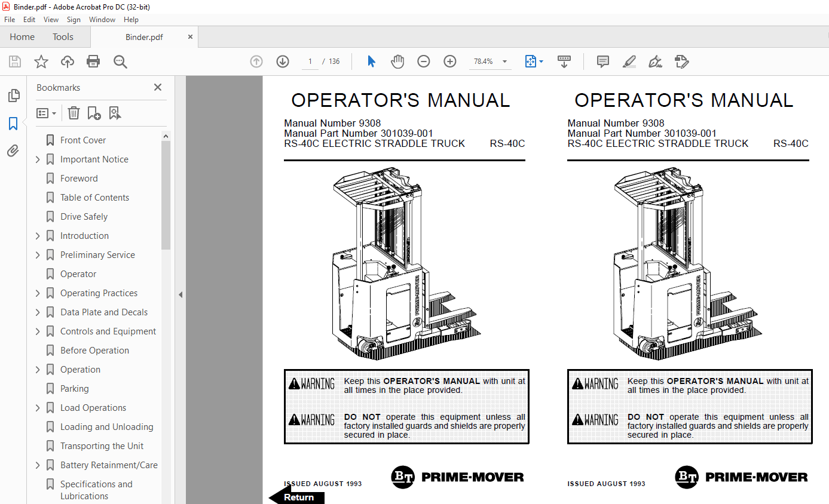The image size is (829, 504).
Task: Go to Loading and Unloading bookmark
Action: coord(106,427)
